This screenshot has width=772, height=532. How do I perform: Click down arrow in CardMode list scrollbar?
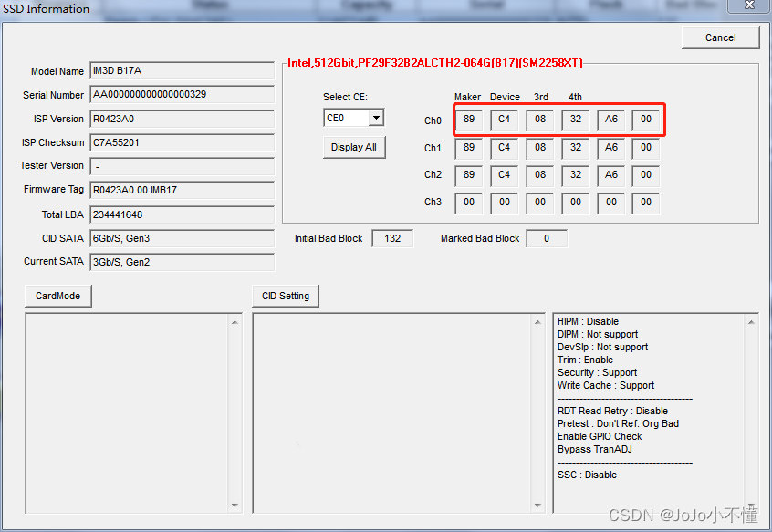coord(235,506)
